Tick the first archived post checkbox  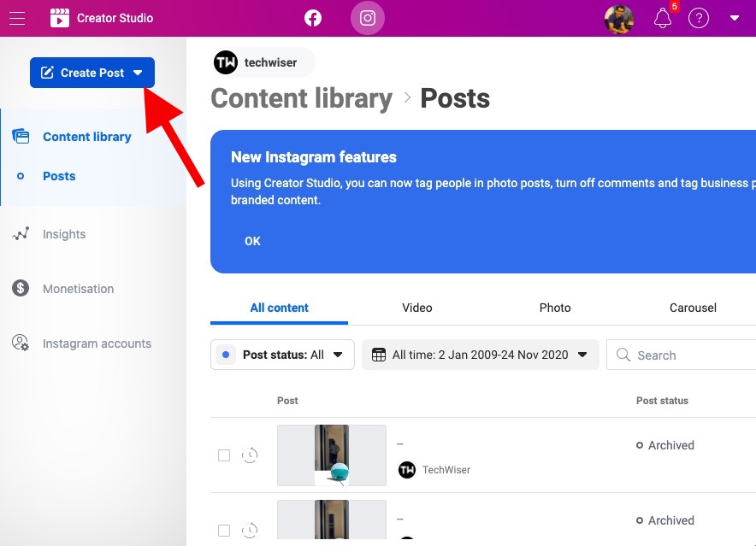pyautogui.click(x=224, y=455)
